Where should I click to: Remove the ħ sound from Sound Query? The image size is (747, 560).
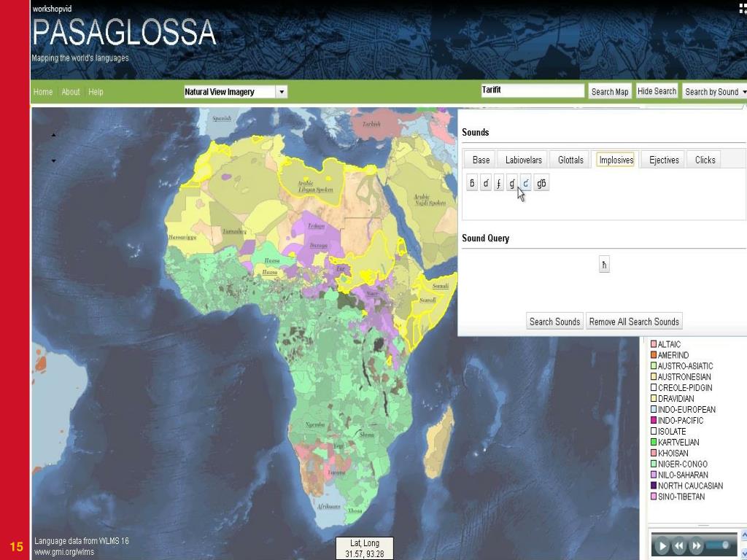pyautogui.click(x=604, y=265)
